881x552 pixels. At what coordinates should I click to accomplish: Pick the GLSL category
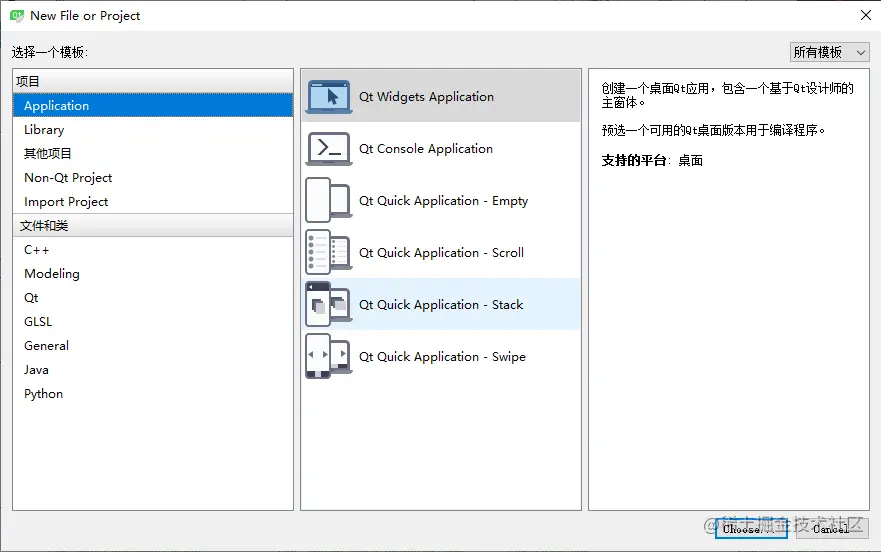(153, 322)
